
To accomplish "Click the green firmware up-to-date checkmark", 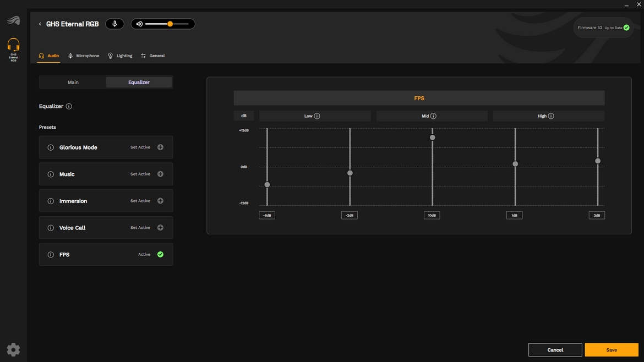I will 627,28.
